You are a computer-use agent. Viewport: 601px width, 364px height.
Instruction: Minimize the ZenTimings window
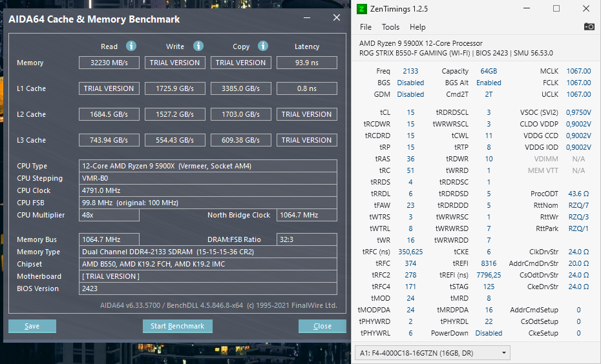tap(527, 8)
